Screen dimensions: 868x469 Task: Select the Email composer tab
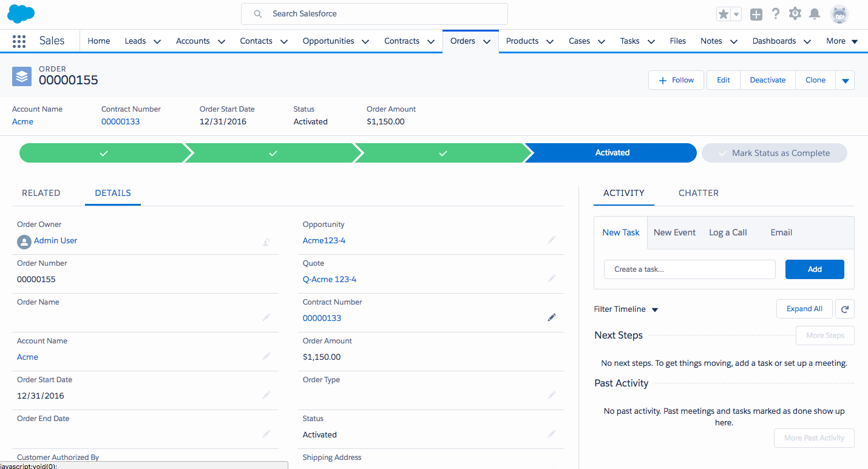(x=781, y=232)
